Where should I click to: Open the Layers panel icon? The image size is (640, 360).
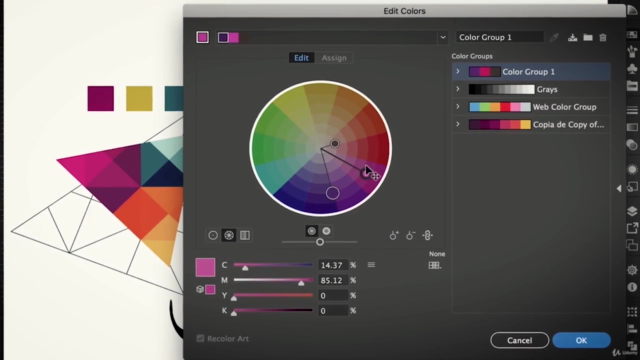pos(632,211)
